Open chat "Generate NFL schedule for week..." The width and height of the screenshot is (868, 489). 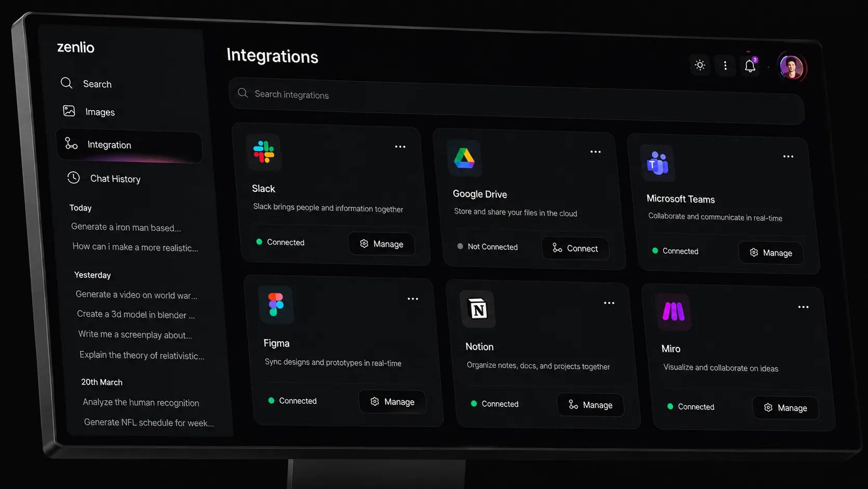click(x=149, y=422)
